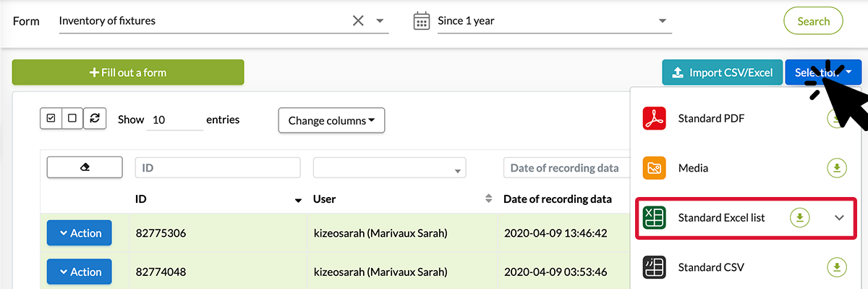
Task: Click the eraser clear-filters button
Action: (85, 167)
